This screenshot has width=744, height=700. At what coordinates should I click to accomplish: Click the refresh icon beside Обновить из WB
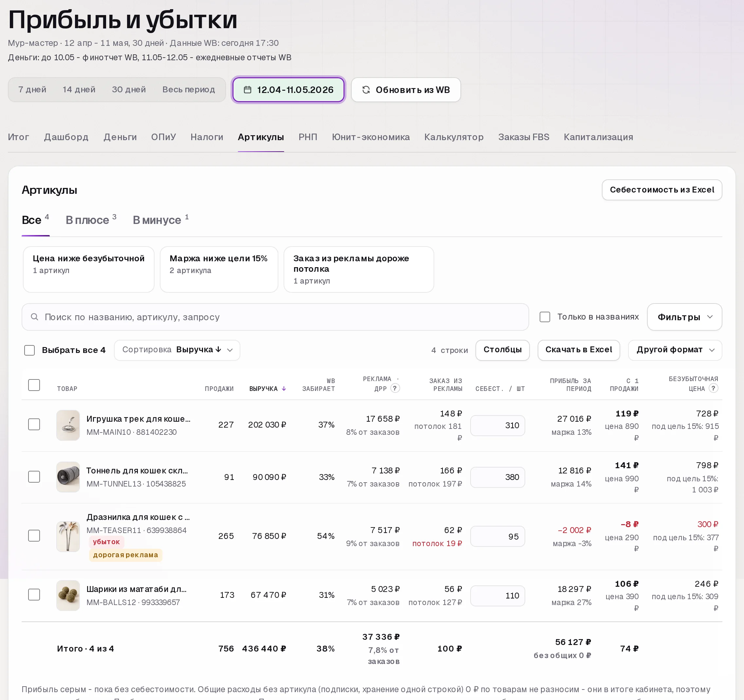coord(366,90)
